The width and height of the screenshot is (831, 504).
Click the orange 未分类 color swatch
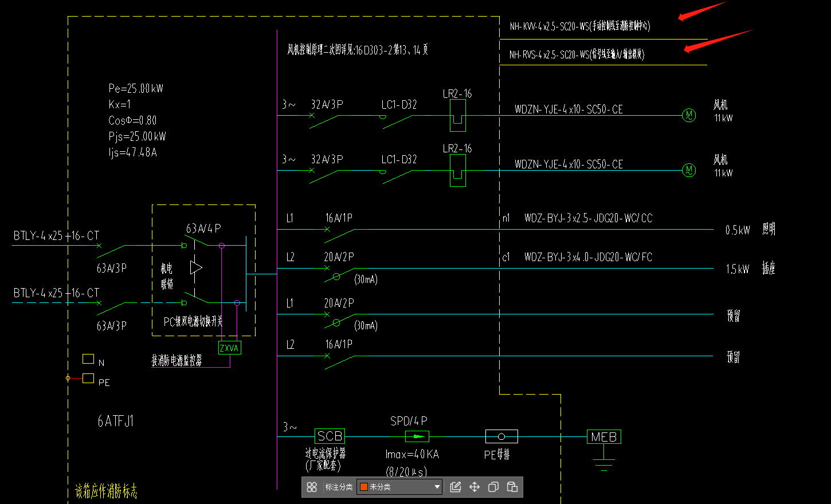pyautogui.click(x=363, y=487)
